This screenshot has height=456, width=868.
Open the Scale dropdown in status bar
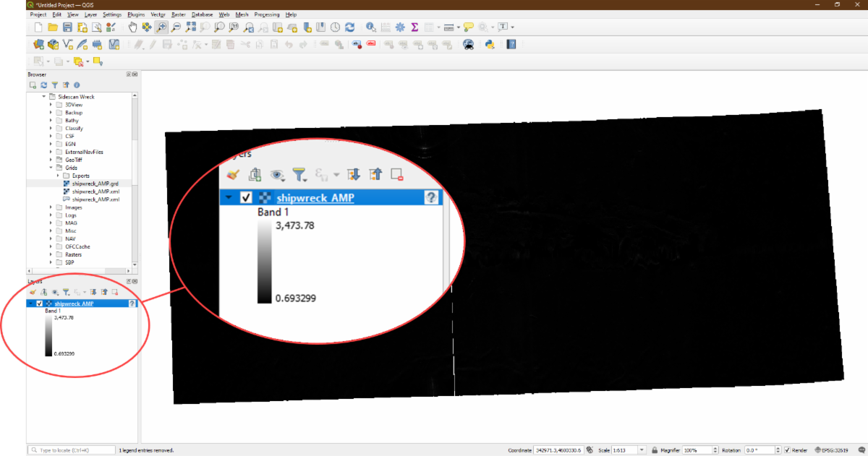[x=642, y=450]
